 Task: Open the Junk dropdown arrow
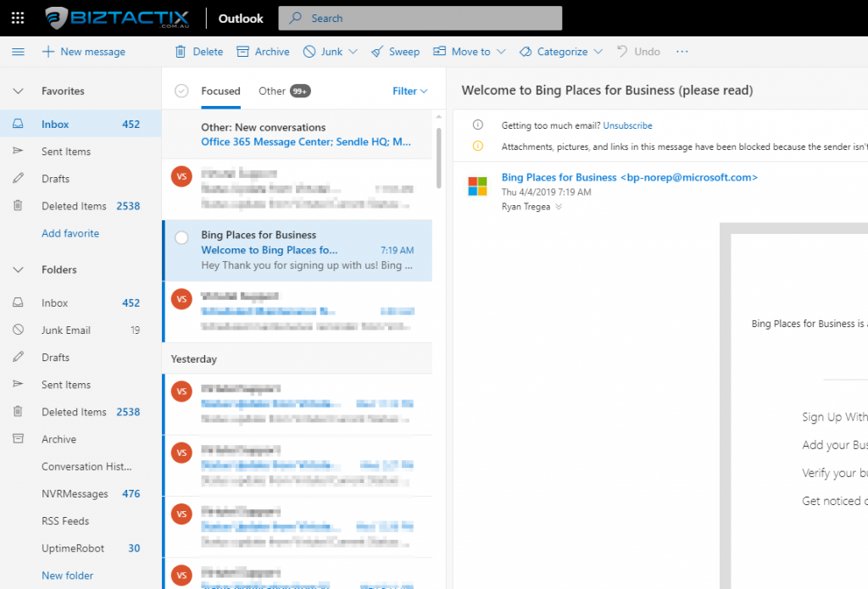[x=353, y=52]
